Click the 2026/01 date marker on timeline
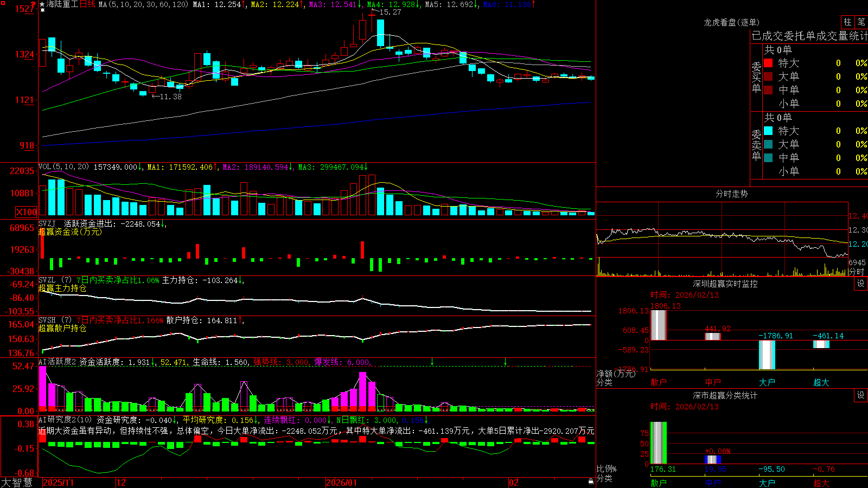Image resolution: width=868 pixels, height=488 pixels. [x=342, y=483]
